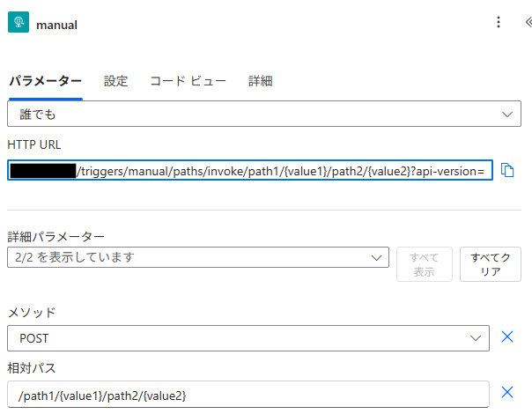The height and width of the screenshot is (414, 532).
Task: Collapse the panel with the double chevron
Action: pos(527,23)
